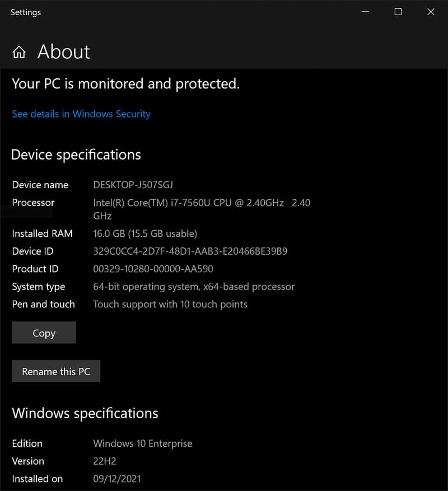Click the Rename this PC button
Viewport: 448px width, 491px height.
(x=56, y=371)
